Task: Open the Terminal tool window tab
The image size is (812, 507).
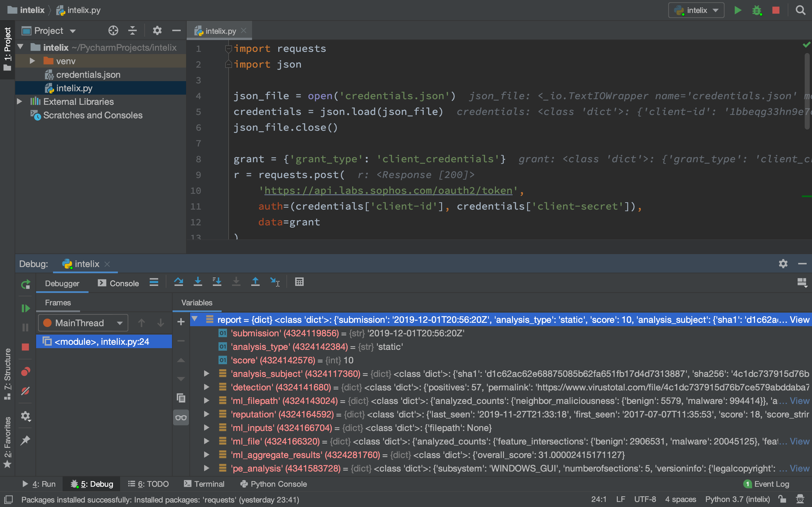Action: pyautogui.click(x=204, y=484)
